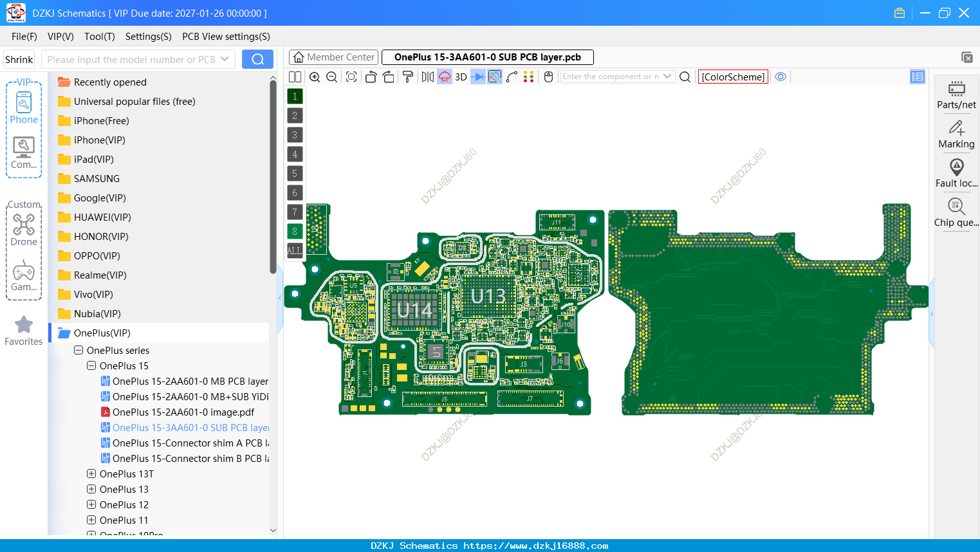Fit the PCB to the window
This screenshot has width=980, height=552.
coord(351,77)
